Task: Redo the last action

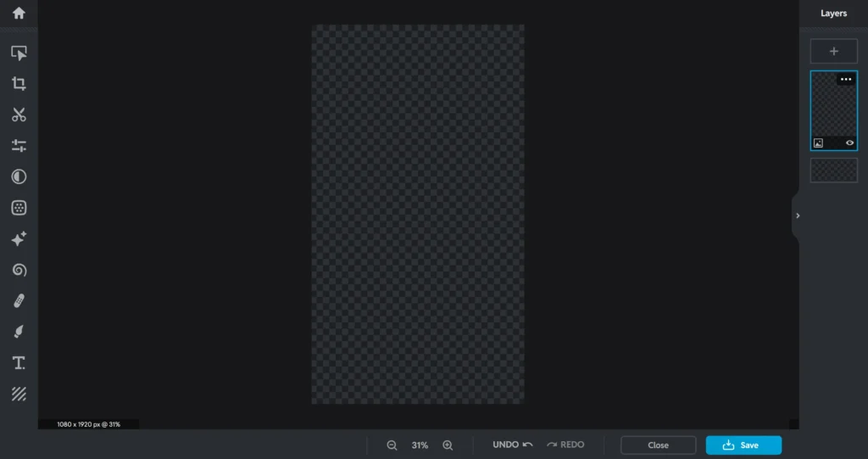Action: pos(565,445)
